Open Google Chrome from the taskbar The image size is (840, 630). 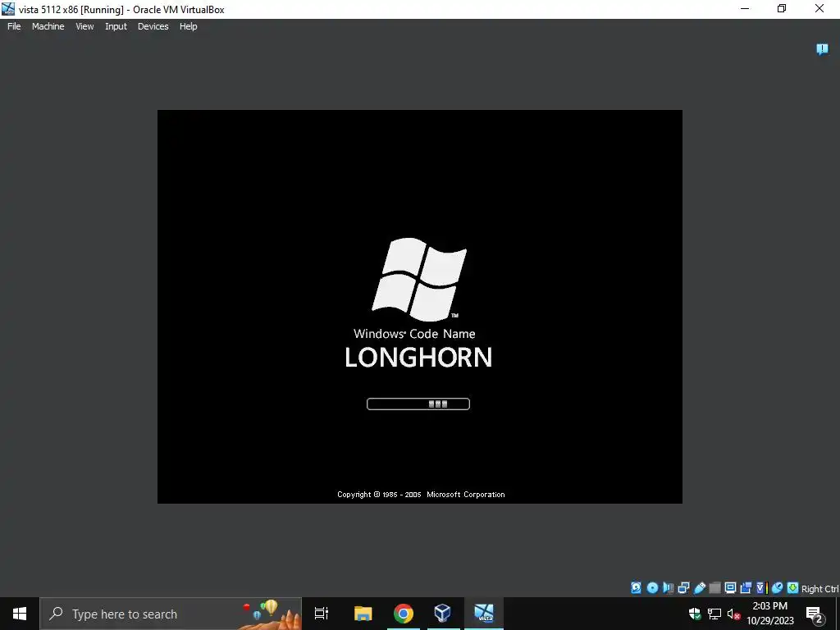(404, 614)
